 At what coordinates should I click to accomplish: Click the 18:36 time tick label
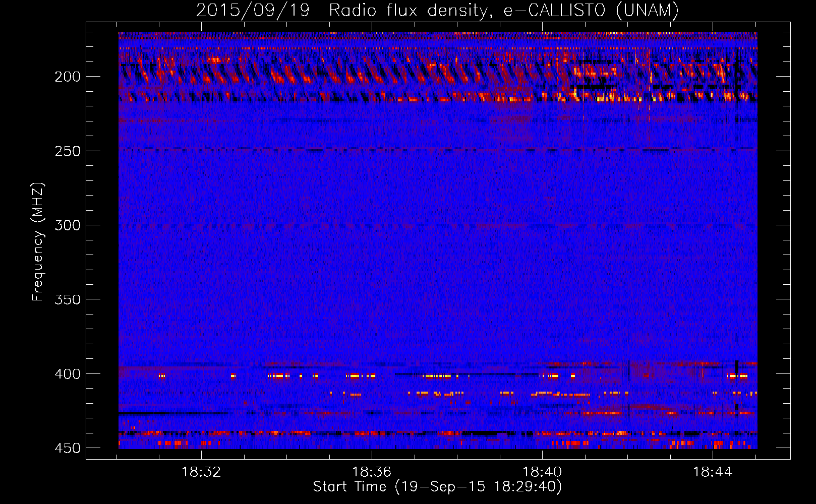click(x=372, y=472)
